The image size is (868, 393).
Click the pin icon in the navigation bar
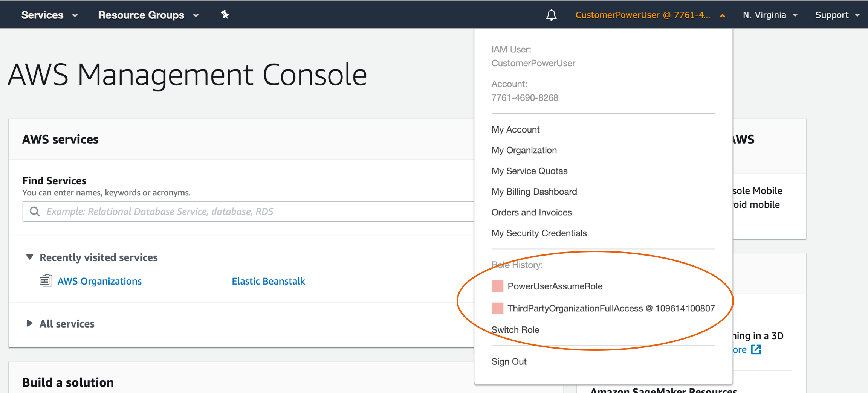[225, 15]
